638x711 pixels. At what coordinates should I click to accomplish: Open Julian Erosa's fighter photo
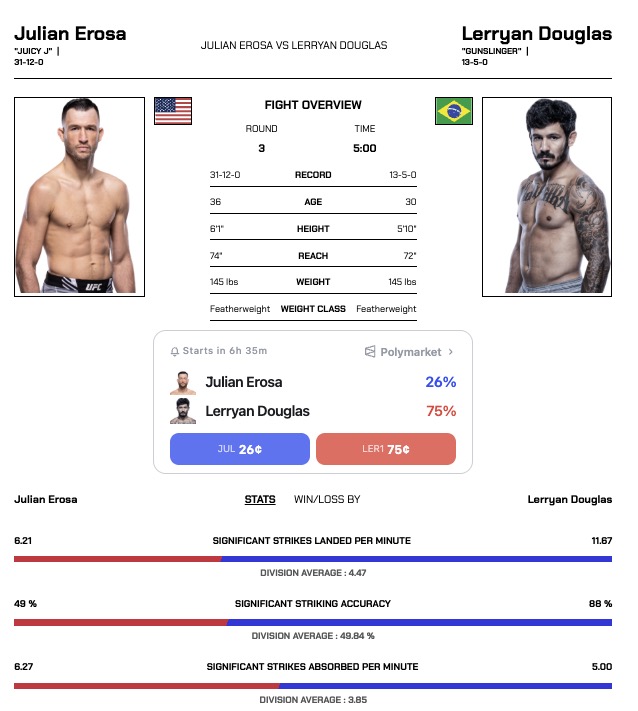pos(79,196)
